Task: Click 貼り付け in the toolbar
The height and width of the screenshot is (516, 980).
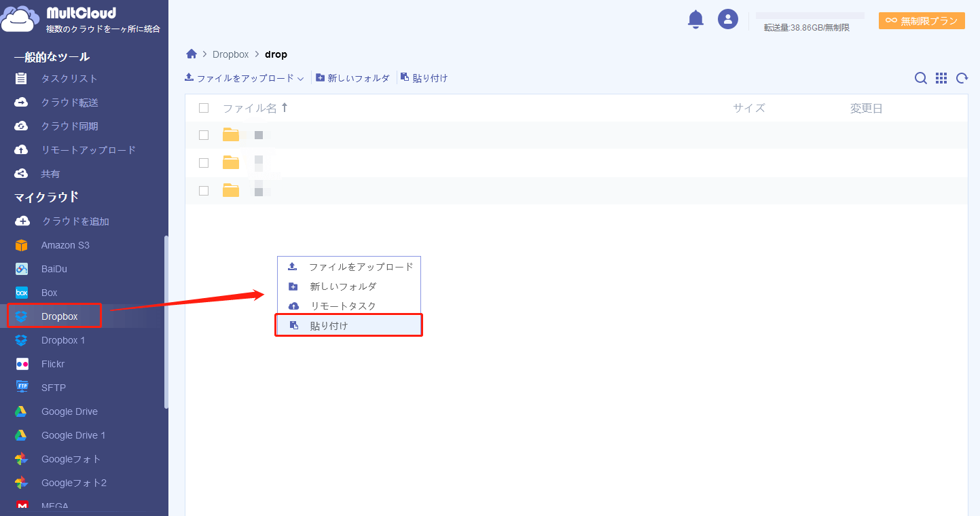Action: (x=424, y=78)
